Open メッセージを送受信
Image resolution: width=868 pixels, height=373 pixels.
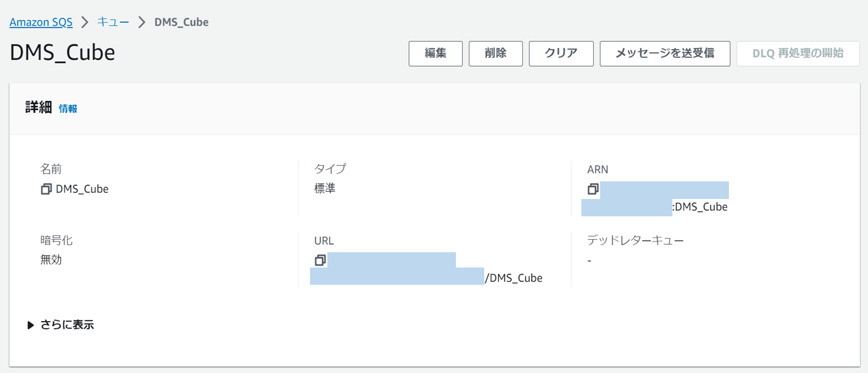click(665, 54)
